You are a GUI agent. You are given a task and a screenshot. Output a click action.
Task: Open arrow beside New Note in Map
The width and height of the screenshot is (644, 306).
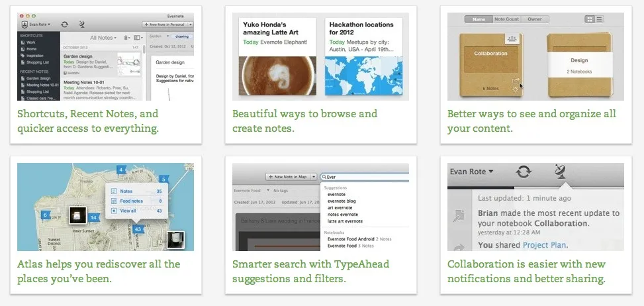click(x=314, y=177)
